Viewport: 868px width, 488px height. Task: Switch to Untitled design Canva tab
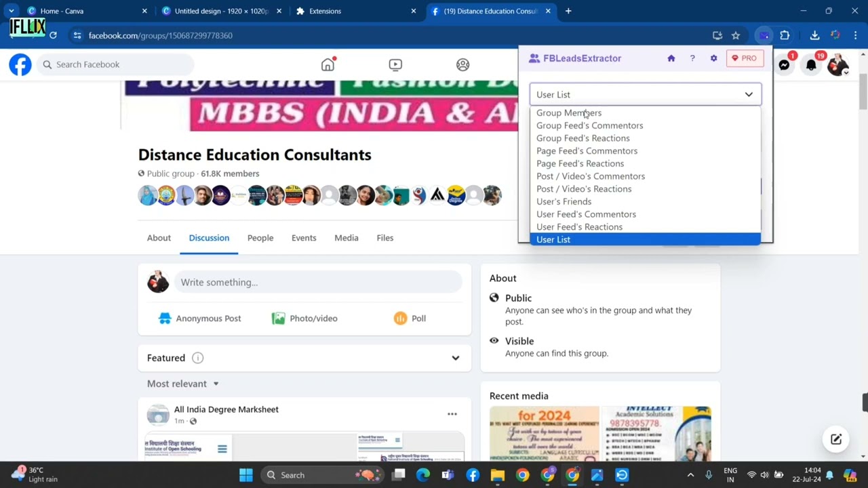coord(220,11)
